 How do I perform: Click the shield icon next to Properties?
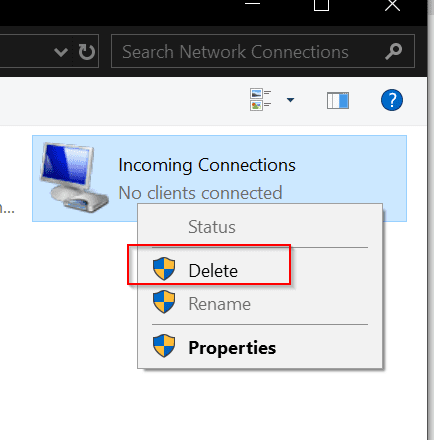(x=164, y=346)
